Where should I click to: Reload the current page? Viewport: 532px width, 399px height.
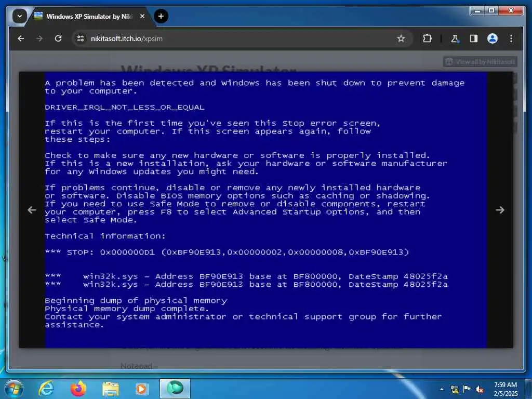tap(58, 38)
